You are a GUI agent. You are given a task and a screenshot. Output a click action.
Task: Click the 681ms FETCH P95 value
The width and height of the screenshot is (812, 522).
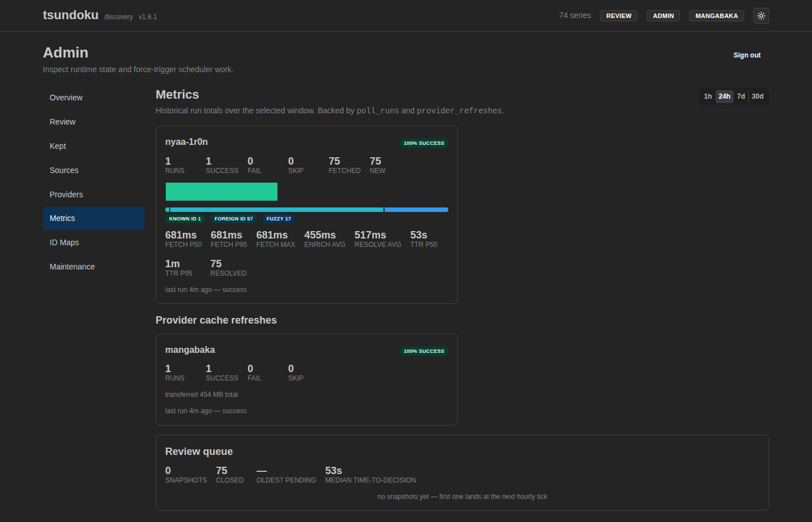(x=229, y=239)
